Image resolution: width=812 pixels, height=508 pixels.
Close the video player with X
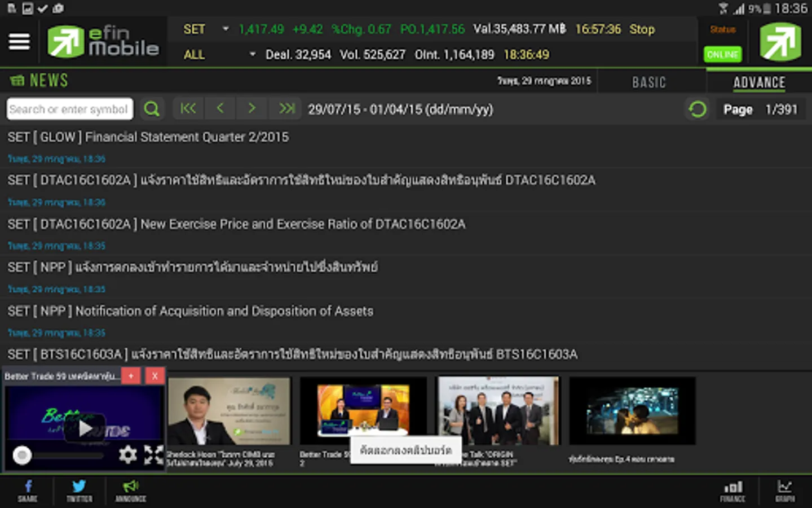click(x=155, y=376)
